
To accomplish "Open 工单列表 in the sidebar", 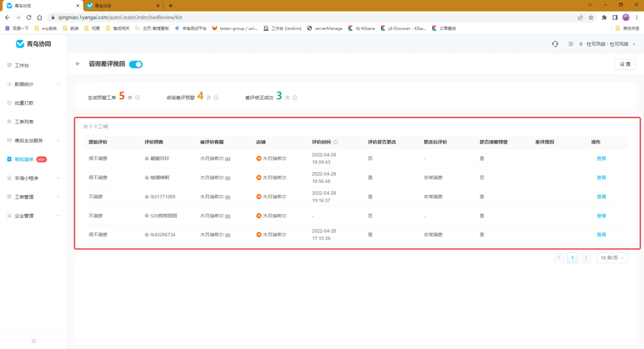I will tap(24, 122).
